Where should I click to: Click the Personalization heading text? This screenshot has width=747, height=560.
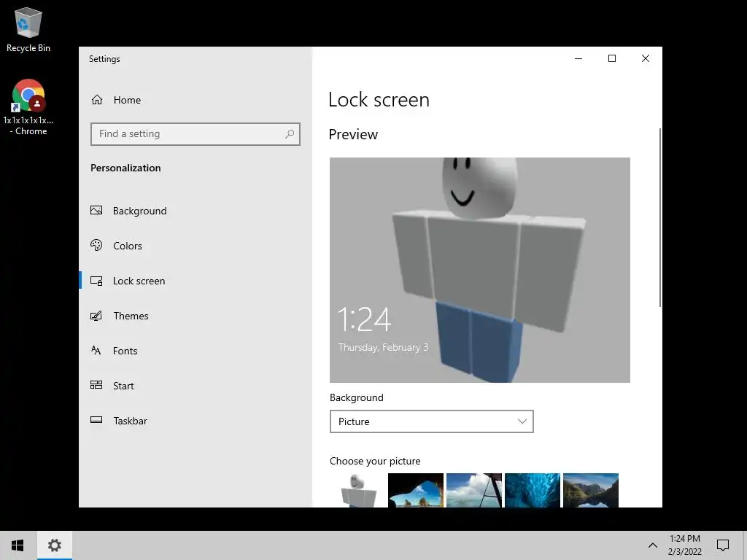(125, 168)
